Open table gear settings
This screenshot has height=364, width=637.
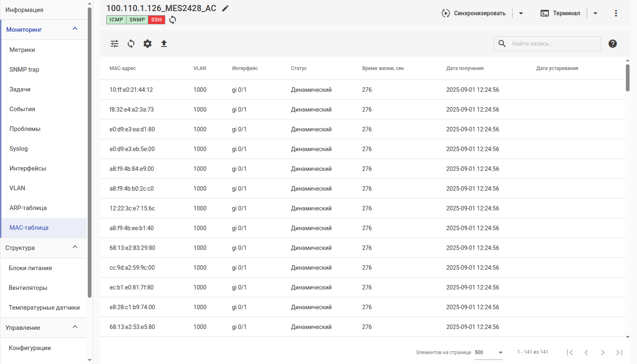coord(148,44)
